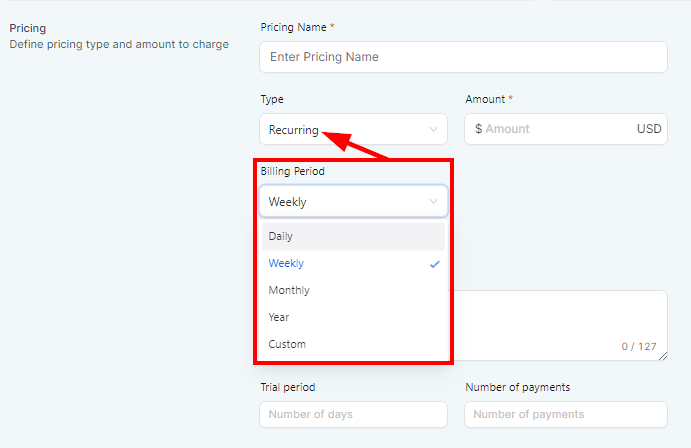Click the 0 / 127 character counter
The height and width of the screenshot is (448, 691).
[x=638, y=347]
